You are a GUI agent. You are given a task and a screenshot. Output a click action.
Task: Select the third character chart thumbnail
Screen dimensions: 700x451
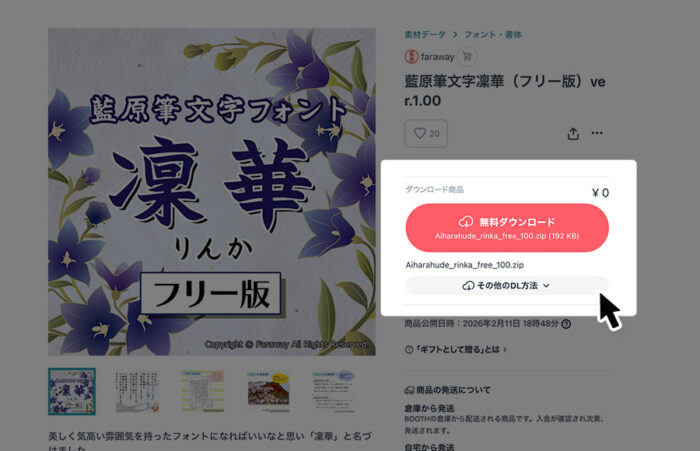point(203,391)
